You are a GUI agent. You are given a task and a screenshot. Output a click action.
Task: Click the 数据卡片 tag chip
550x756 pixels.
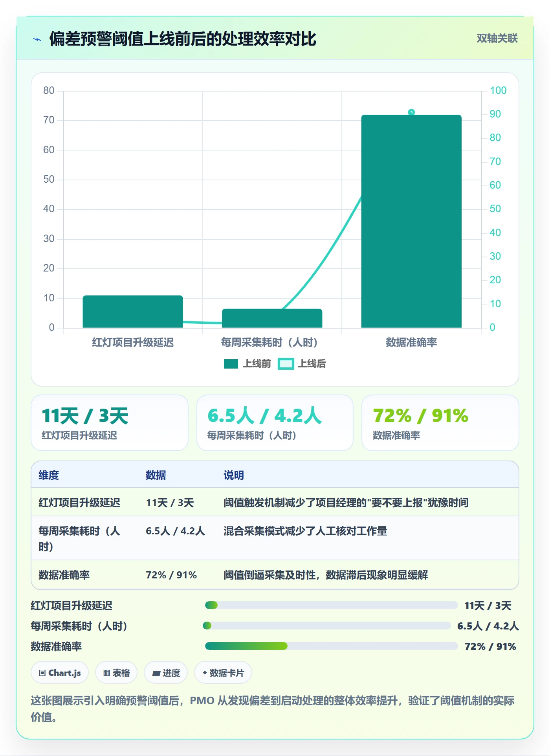pos(223,673)
